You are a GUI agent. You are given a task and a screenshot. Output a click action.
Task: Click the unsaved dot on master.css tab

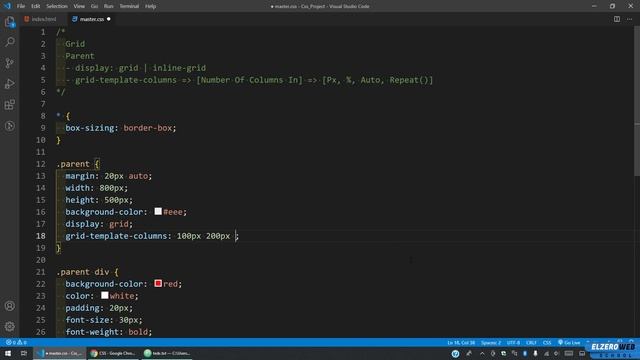tap(109, 19)
